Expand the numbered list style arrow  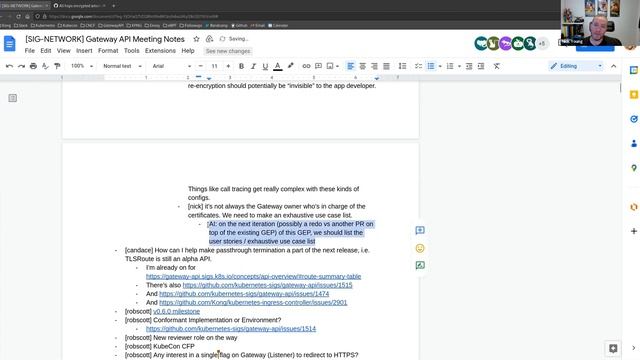click(x=459, y=66)
